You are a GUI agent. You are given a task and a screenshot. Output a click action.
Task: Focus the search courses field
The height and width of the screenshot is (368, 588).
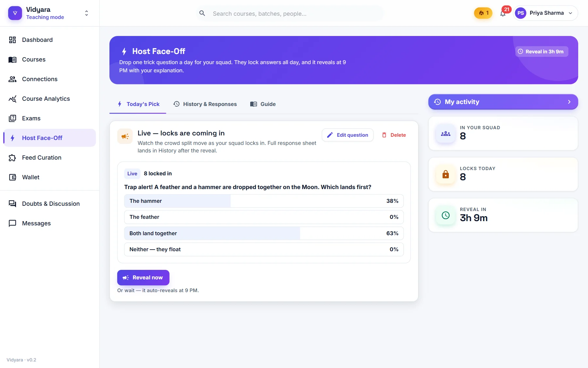tap(290, 13)
